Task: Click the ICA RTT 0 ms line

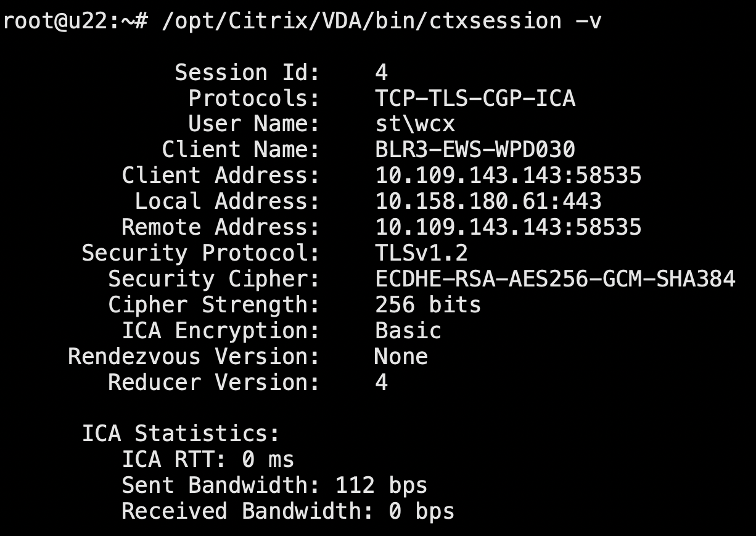Action: pos(208,460)
